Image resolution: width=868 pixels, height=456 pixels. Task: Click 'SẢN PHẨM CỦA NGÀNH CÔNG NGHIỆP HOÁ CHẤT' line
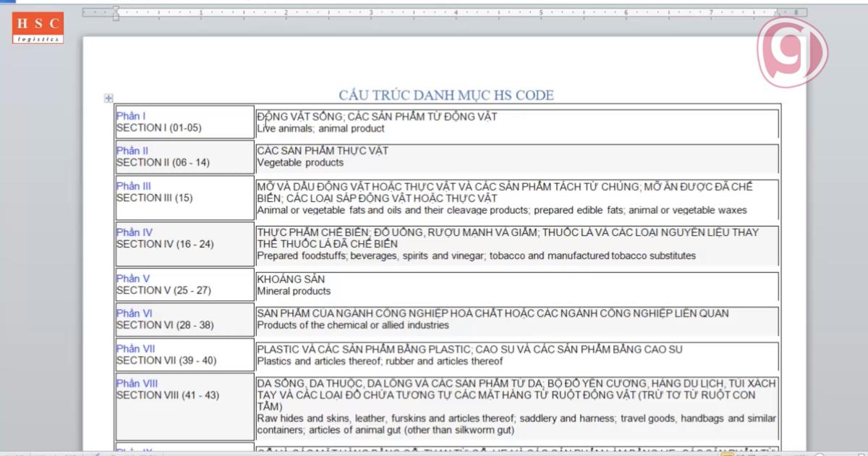pyautogui.click(x=493, y=313)
